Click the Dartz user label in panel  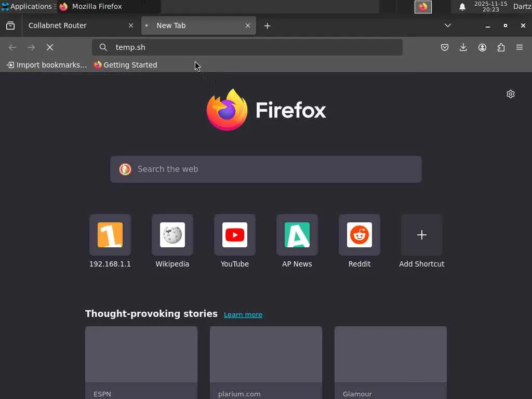coord(522,6)
